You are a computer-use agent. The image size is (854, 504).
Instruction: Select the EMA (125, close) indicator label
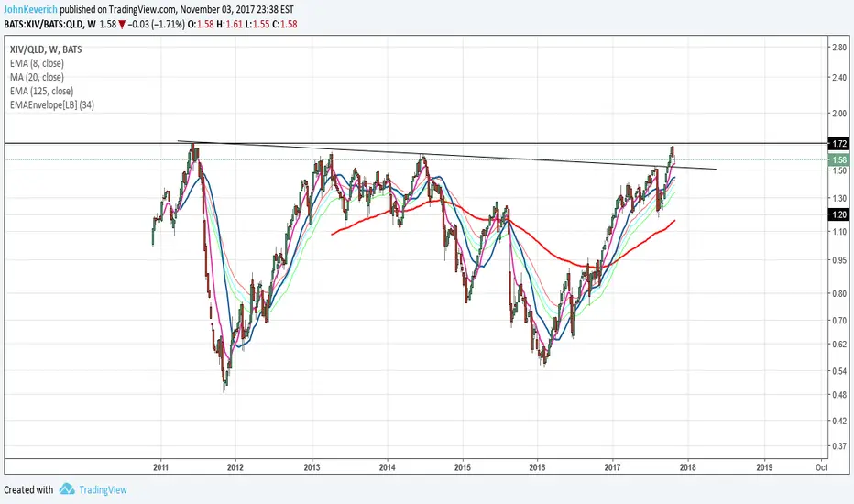pyautogui.click(x=41, y=91)
